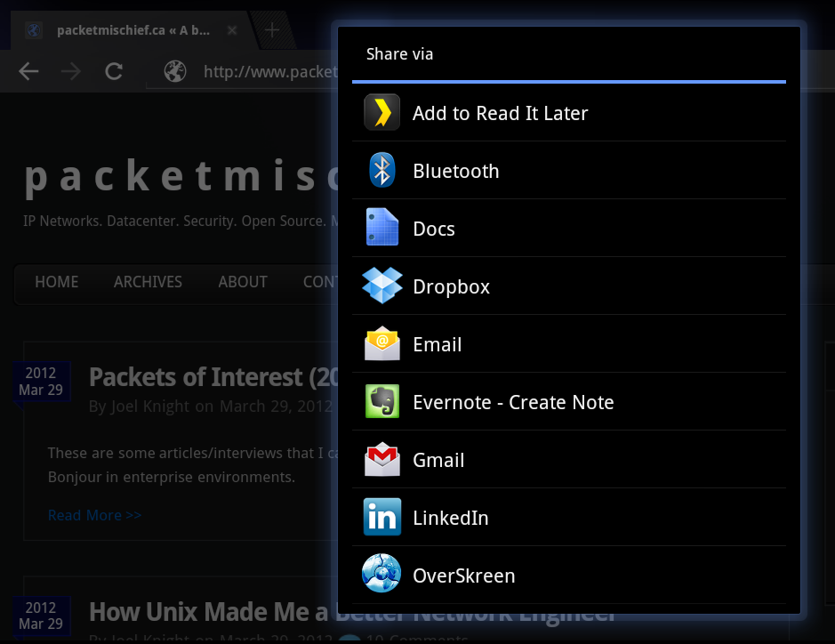This screenshot has height=644, width=835.
Task: Tap the LinkedIn icon
Action: [x=381, y=517]
